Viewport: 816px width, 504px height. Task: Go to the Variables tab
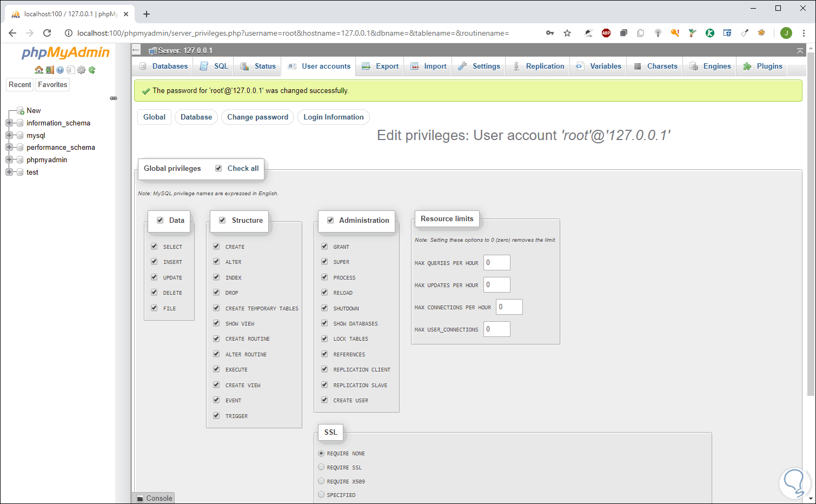[x=599, y=66]
